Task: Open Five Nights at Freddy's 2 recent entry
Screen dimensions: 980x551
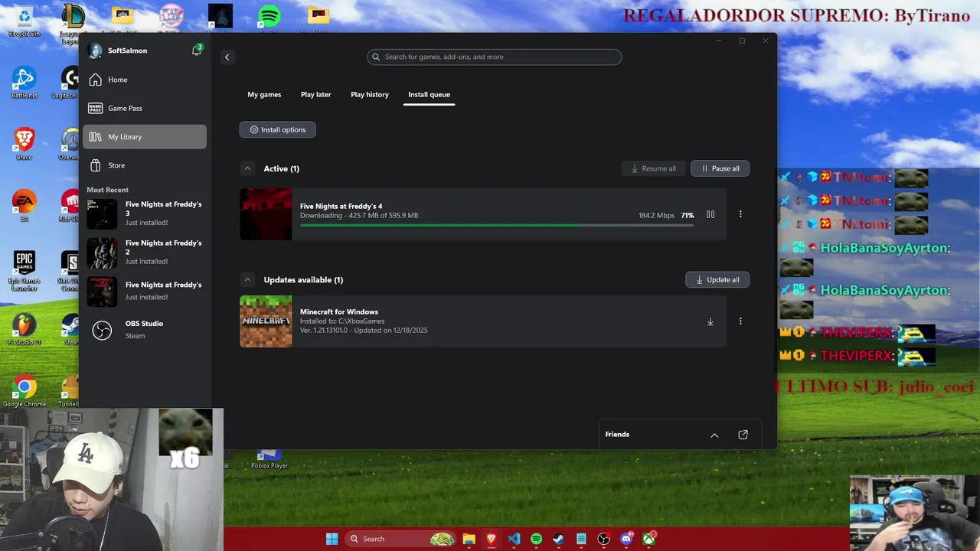Action: pos(145,253)
